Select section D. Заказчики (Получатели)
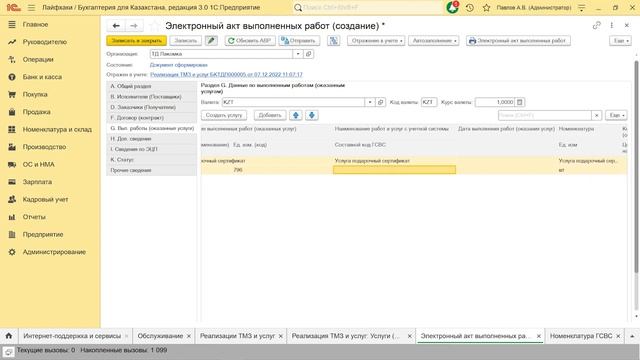The height and width of the screenshot is (360, 640). pos(151,107)
